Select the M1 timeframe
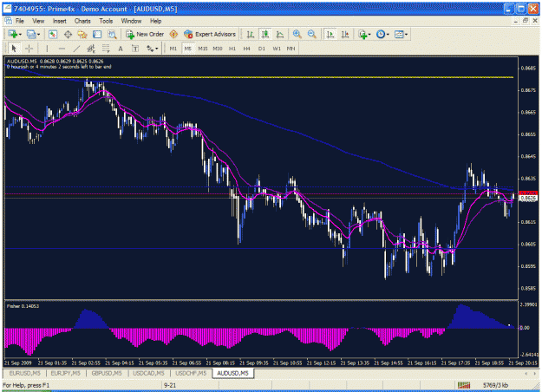The height and width of the screenshot is (392, 542). [173, 49]
